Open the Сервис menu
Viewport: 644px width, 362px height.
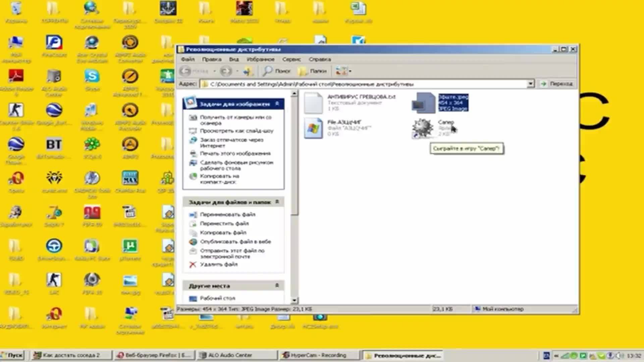coord(291,59)
